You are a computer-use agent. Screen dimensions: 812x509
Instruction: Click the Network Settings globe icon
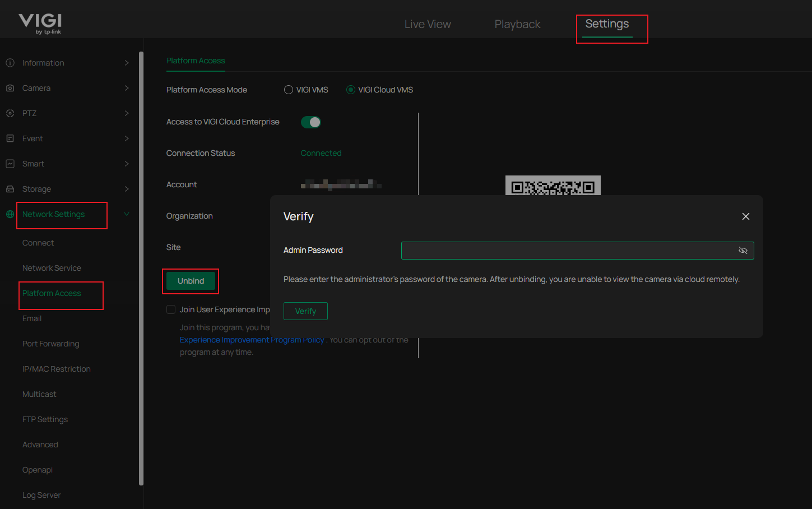tap(10, 214)
